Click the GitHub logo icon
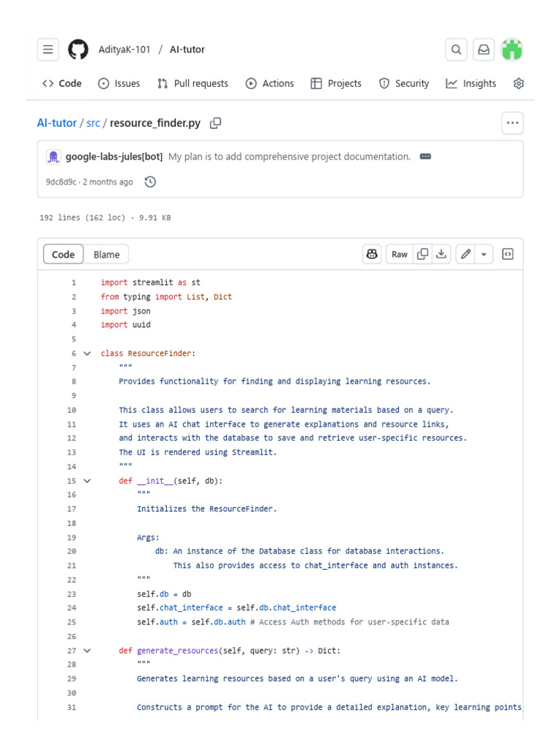The width and height of the screenshot is (560, 747). click(x=78, y=50)
